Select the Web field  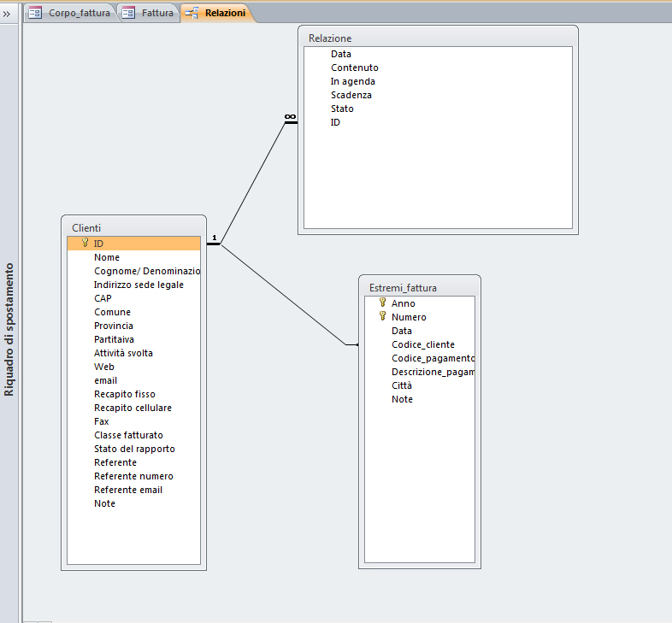click(133, 367)
